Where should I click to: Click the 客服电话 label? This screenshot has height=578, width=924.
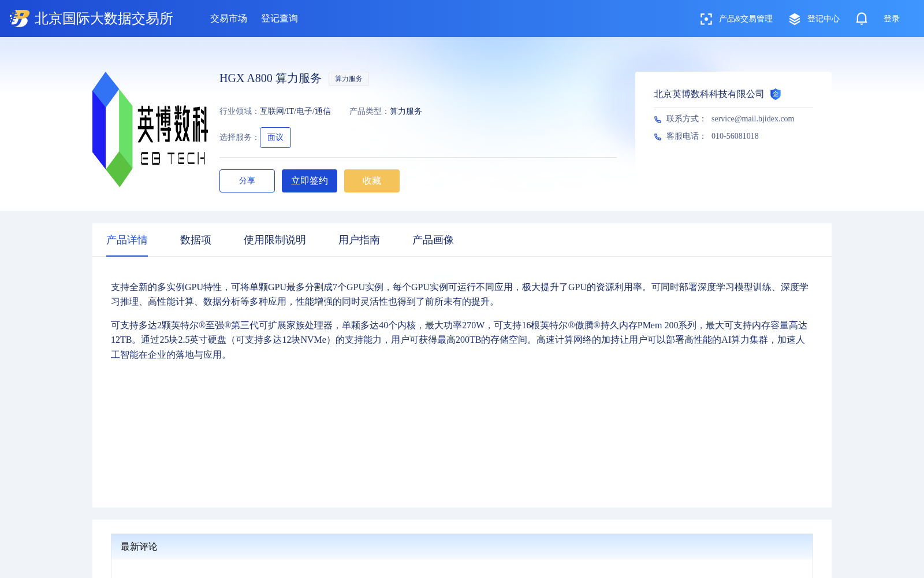(x=686, y=136)
